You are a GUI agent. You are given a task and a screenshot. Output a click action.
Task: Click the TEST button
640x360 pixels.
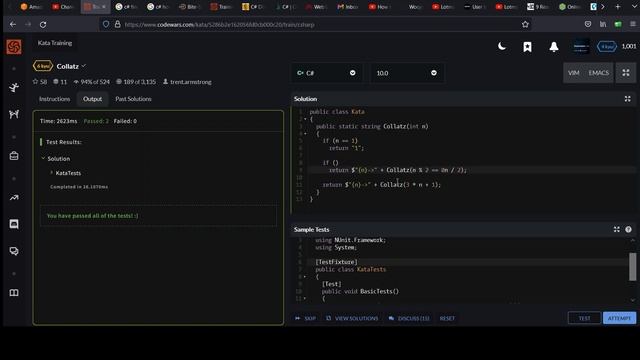coord(584,318)
